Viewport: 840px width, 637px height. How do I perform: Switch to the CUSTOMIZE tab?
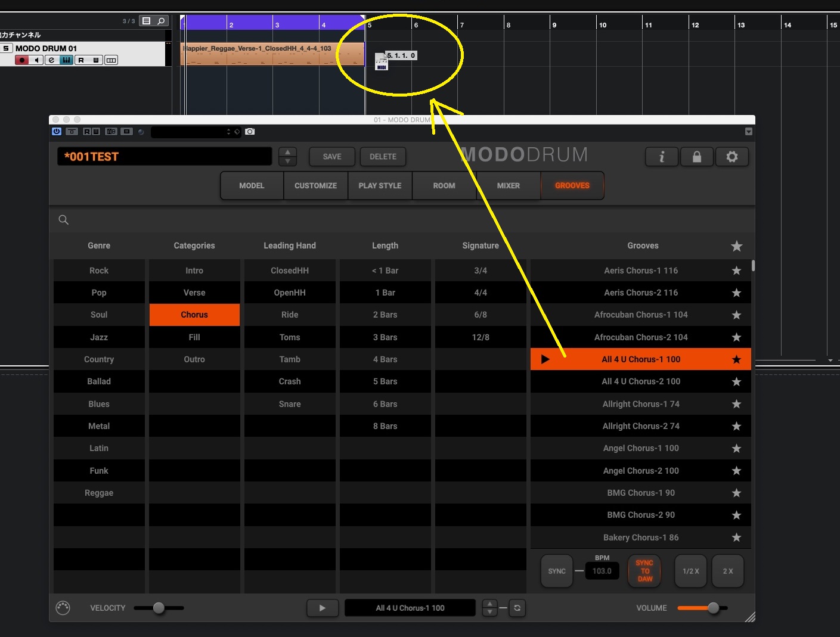point(316,186)
